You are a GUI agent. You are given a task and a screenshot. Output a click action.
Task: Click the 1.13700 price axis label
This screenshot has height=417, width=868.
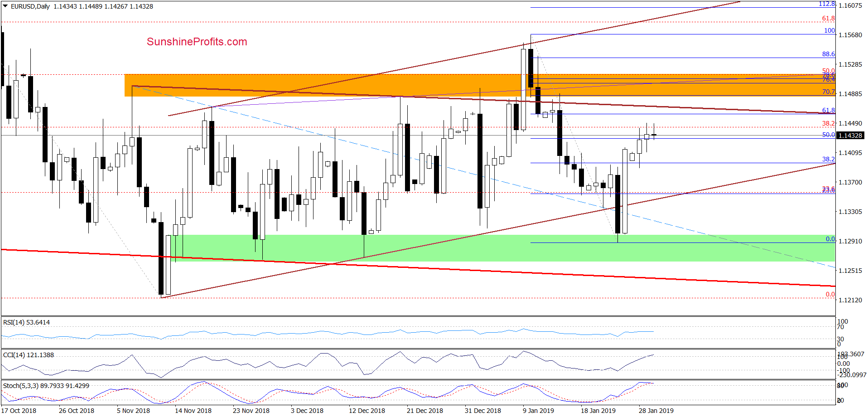850,182
